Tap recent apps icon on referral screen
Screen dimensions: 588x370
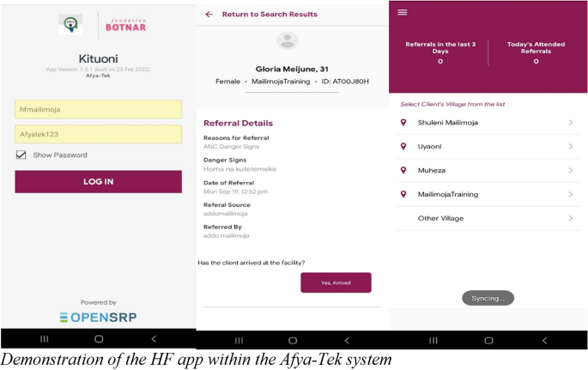239,341
